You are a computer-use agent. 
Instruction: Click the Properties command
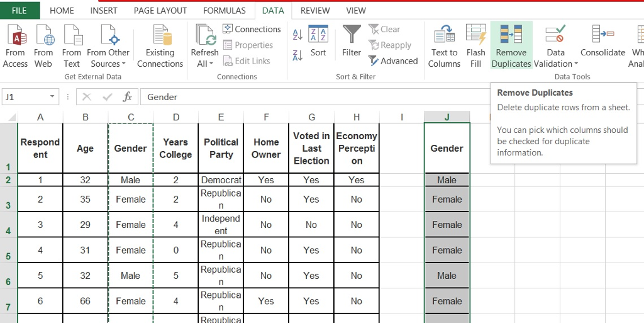248,45
